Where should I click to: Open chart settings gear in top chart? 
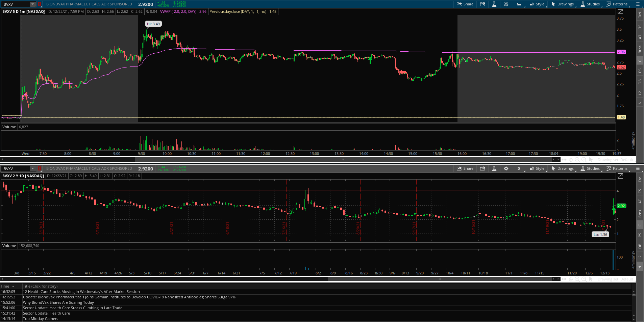coord(506,4)
